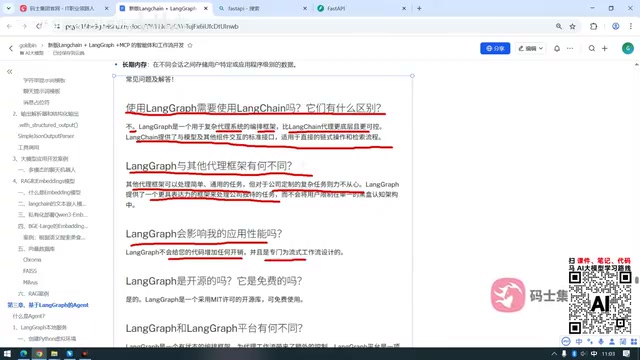
Task: Select 五、向量数据库 in outline
Action: pos(36,249)
